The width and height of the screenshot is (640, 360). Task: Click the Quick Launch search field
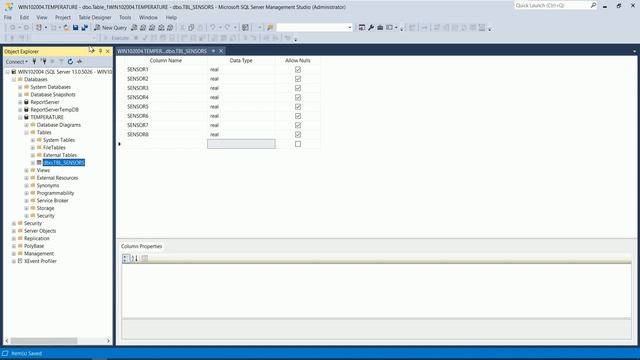[x=551, y=5]
